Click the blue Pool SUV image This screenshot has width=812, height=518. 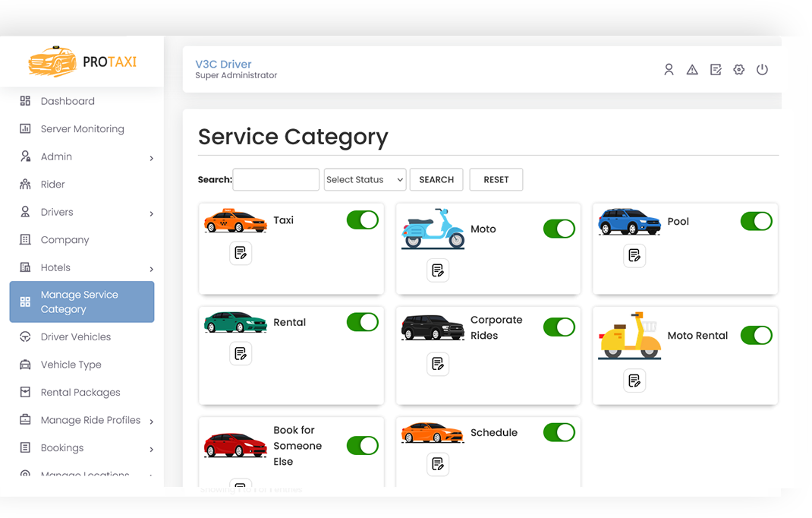pos(629,222)
